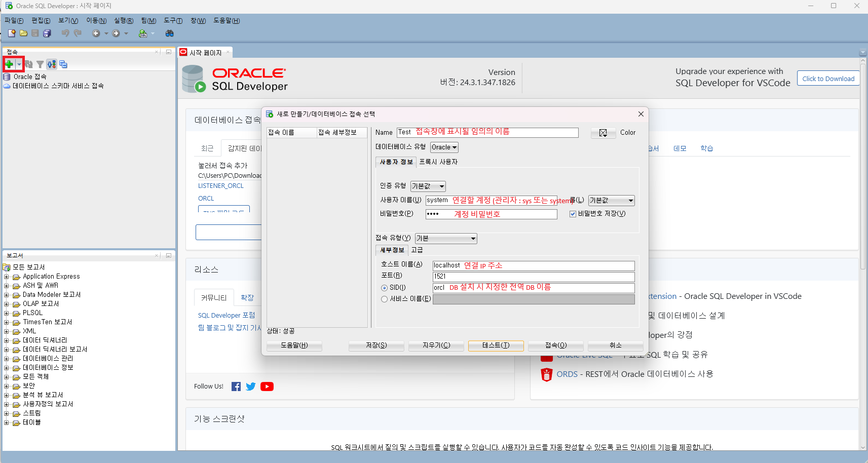Minimize the 접속 panel with its minimize icon

pyautogui.click(x=169, y=52)
